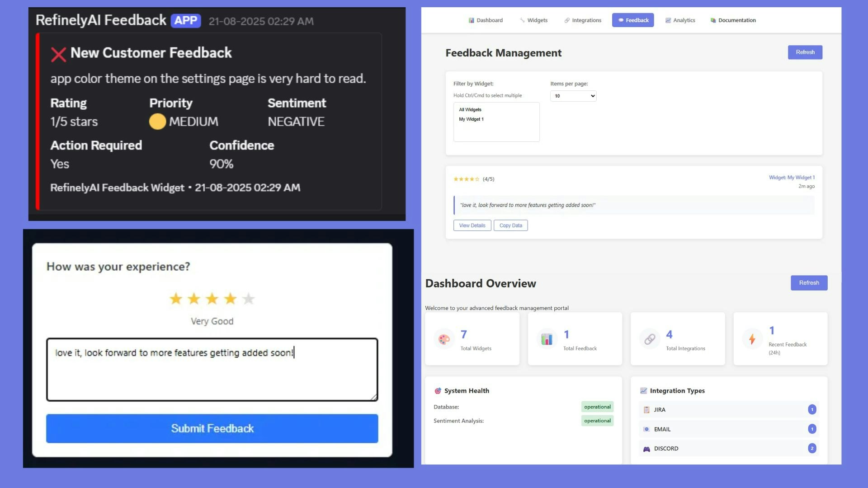Viewport: 868px width, 488px height.
Task: Click the palette icon for Total Widgets
Action: click(x=444, y=339)
